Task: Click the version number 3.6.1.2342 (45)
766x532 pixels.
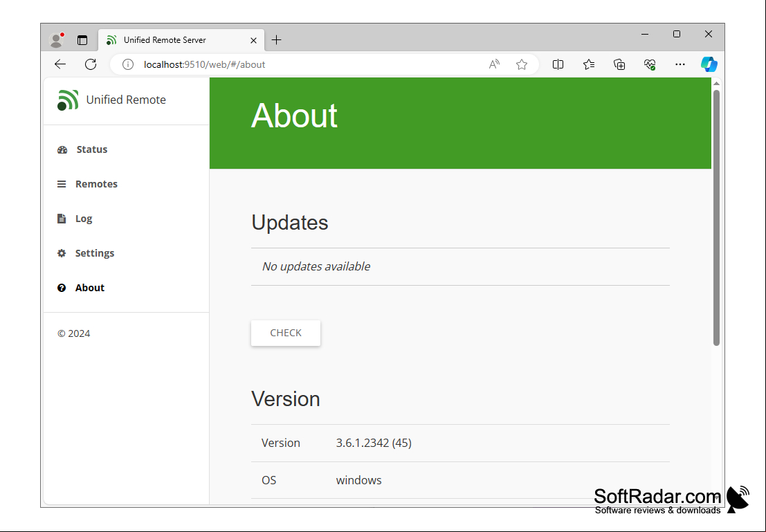Action: [374, 443]
